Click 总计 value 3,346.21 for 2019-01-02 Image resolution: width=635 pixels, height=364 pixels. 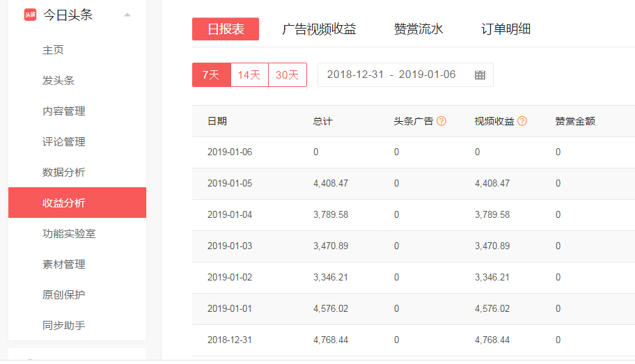(x=331, y=278)
